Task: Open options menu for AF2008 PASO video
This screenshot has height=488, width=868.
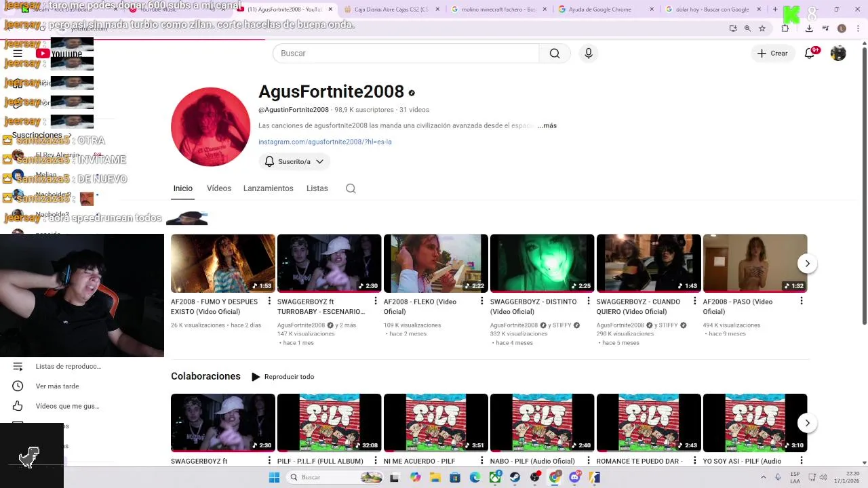Action: point(802,301)
